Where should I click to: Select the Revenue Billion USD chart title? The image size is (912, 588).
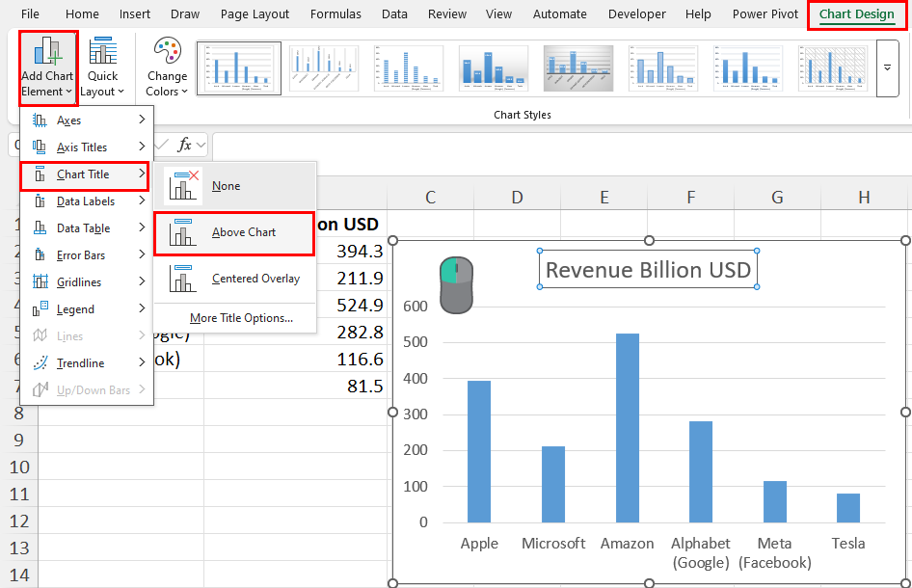coord(649,270)
